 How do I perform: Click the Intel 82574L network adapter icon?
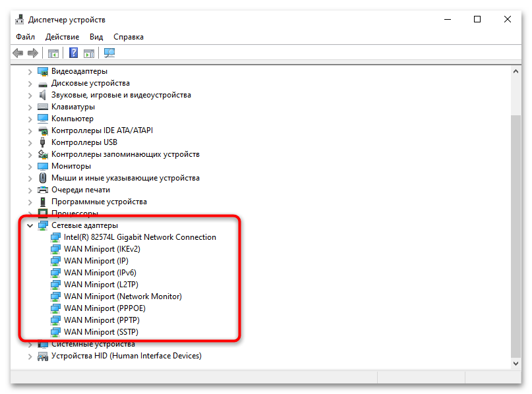click(54, 237)
